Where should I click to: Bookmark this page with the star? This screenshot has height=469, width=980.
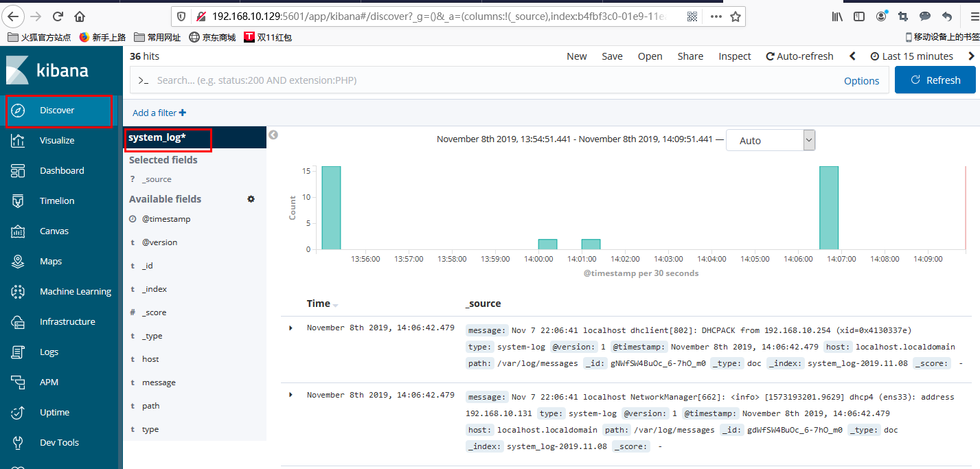pos(735,16)
